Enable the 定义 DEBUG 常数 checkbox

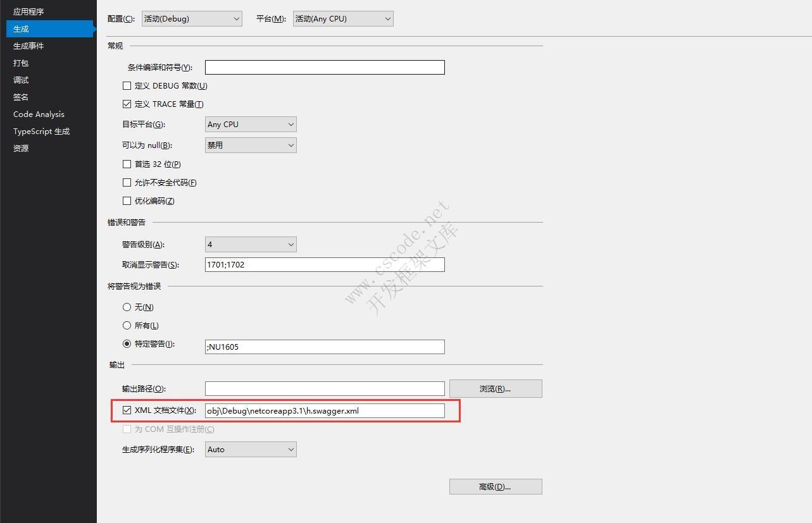pyautogui.click(x=127, y=85)
